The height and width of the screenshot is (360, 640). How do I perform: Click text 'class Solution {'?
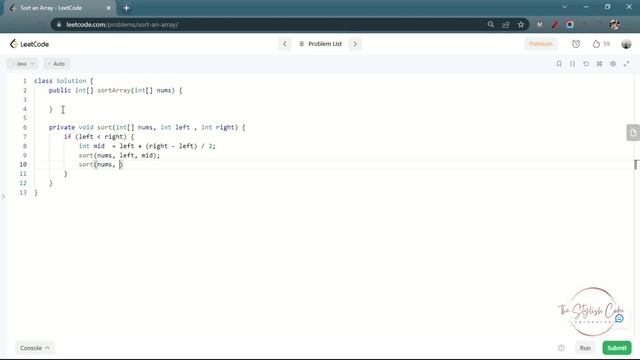pos(64,81)
